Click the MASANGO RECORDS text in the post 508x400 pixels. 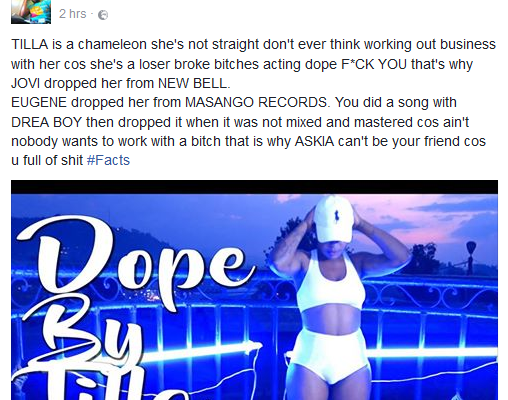click(x=256, y=102)
